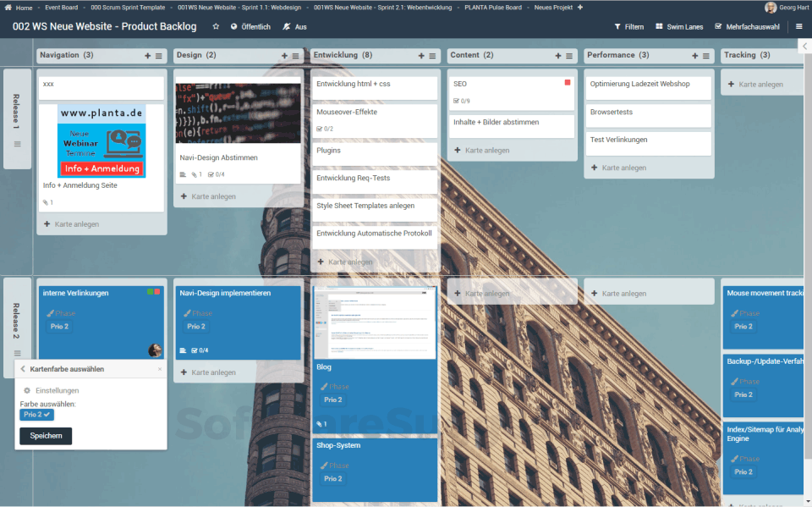Click checklist 0/9 indicator on SEO card

[x=462, y=101]
